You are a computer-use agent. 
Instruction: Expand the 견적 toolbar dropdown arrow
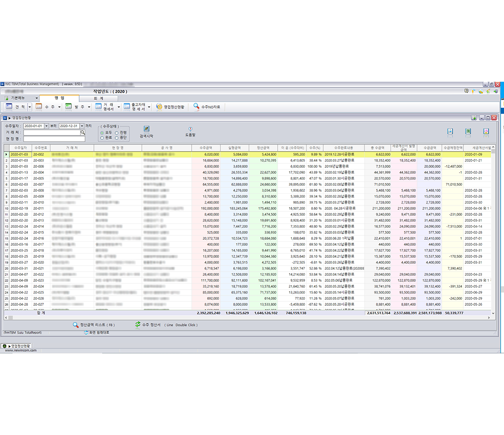click(x=29, y=107)
